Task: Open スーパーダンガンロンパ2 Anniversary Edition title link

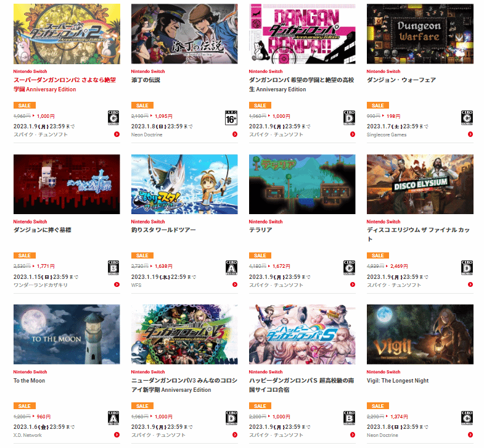Action: point(65,85)
